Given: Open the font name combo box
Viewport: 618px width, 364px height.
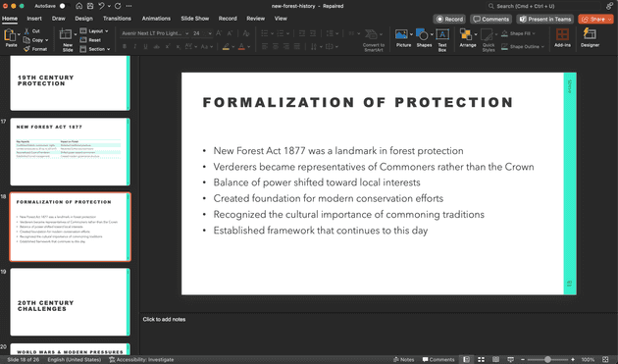Looking at the screenshot, I should [155, 33].
